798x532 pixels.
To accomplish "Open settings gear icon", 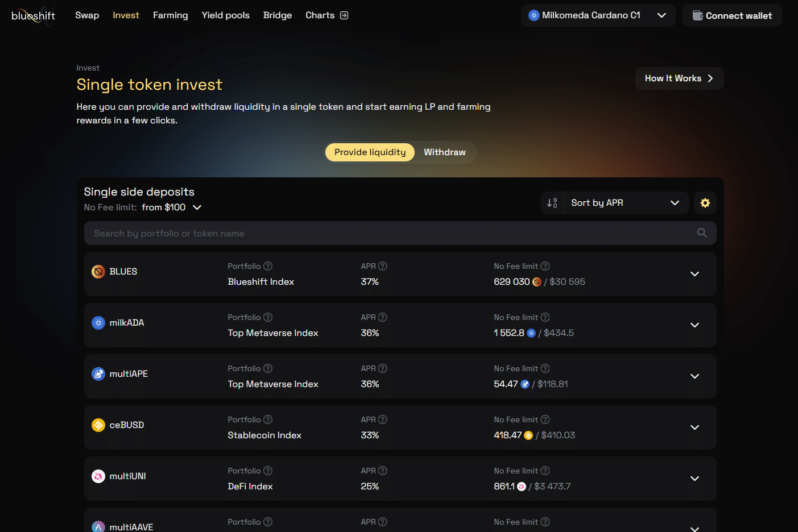I will 705,203.
